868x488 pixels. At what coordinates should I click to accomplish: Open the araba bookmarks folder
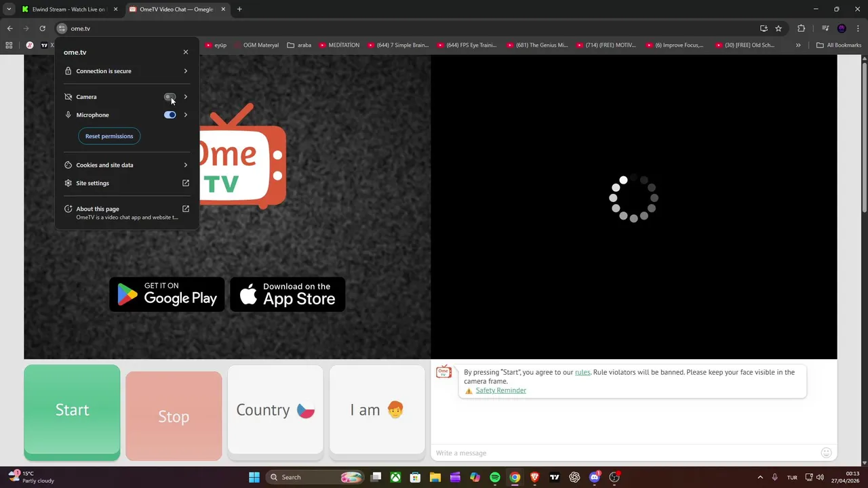click(x=299, y=45)
